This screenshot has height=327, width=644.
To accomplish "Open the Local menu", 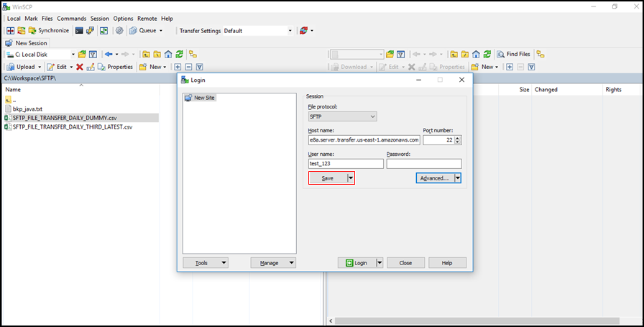I will coord(14,19).
